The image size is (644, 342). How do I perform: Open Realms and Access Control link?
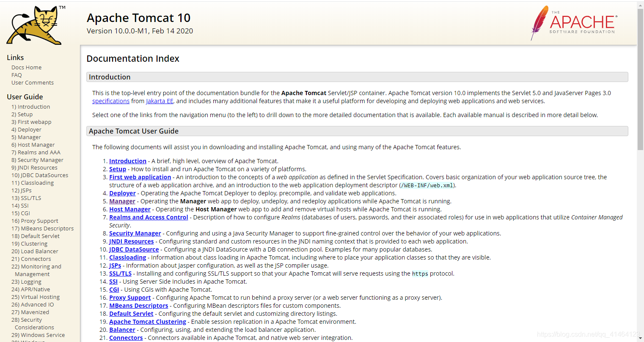(x=149, y=217)
